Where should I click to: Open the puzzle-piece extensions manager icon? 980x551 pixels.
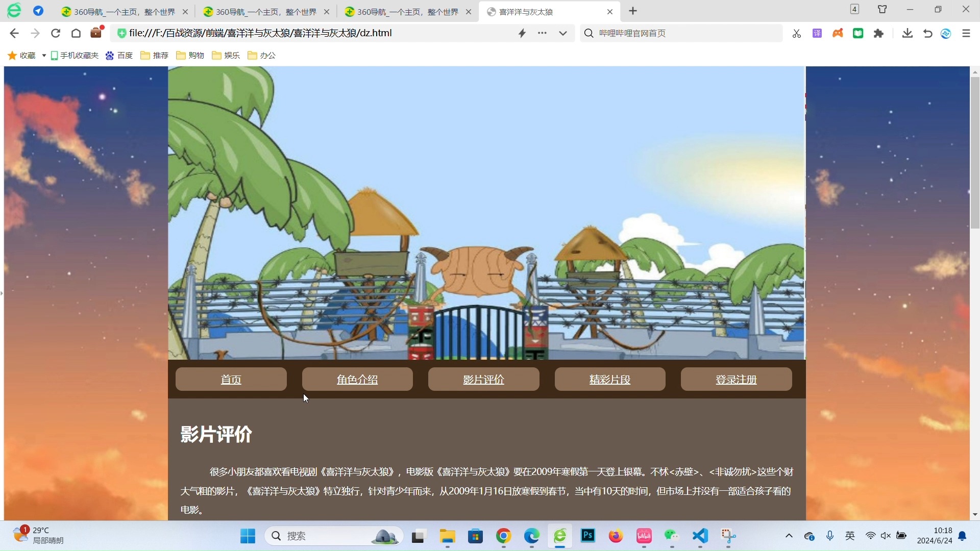coord(878,33)
